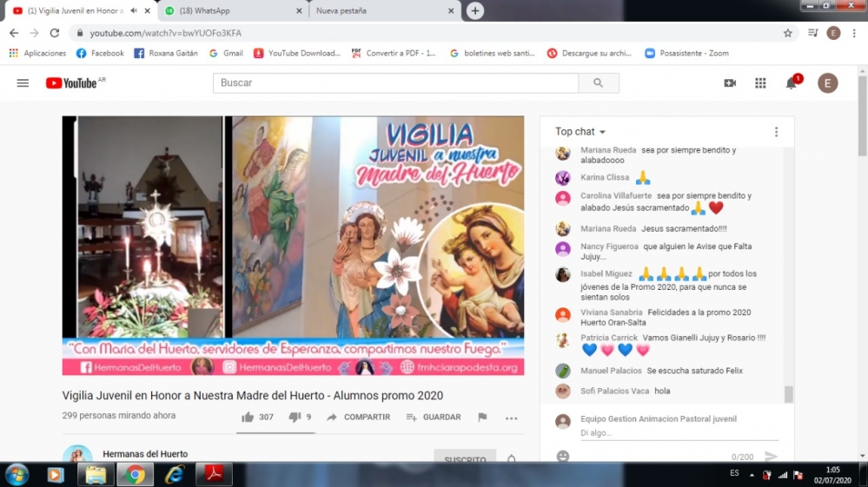Open Windows Explorer from taskbar
Viewport: 868px width, 487px height.
point(96,475)
